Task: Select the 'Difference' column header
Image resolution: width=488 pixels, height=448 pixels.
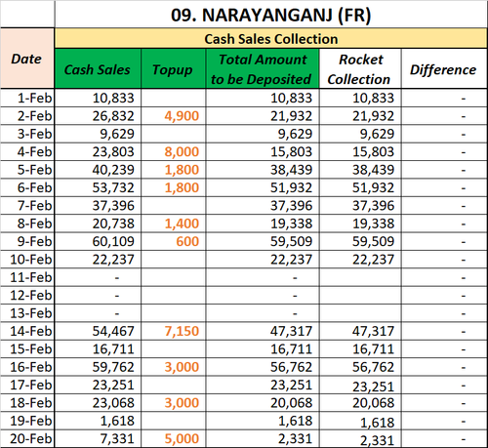Action: click(x=444, y=68)
